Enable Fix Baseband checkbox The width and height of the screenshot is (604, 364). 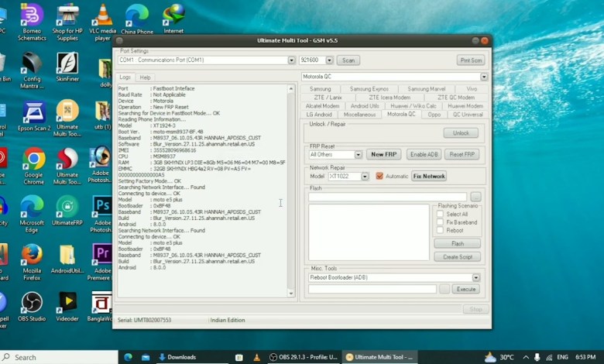[x=440, y=221]
